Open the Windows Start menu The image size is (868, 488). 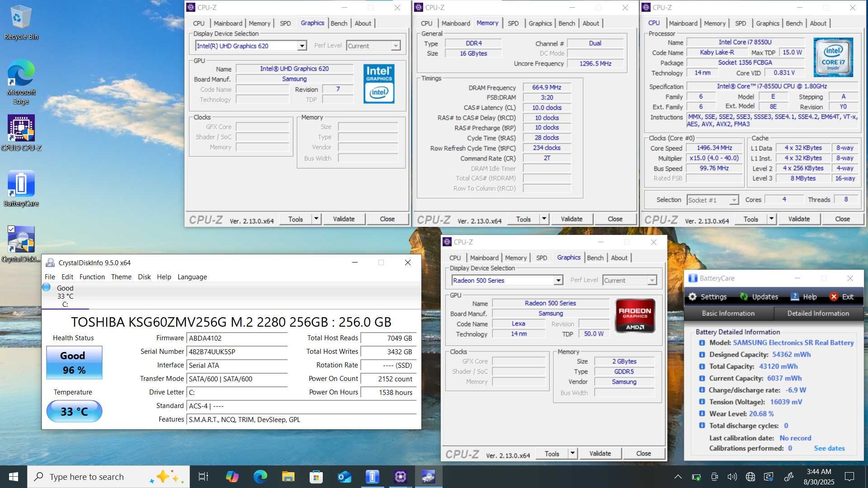click(14, 477)
